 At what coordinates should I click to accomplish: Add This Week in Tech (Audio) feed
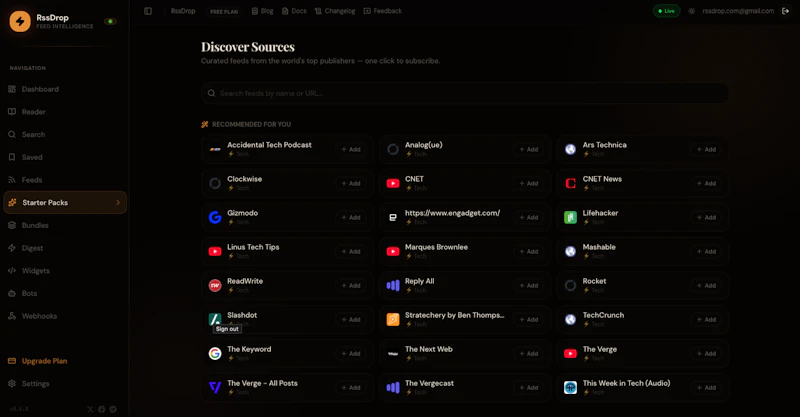[x=707, y=387]
